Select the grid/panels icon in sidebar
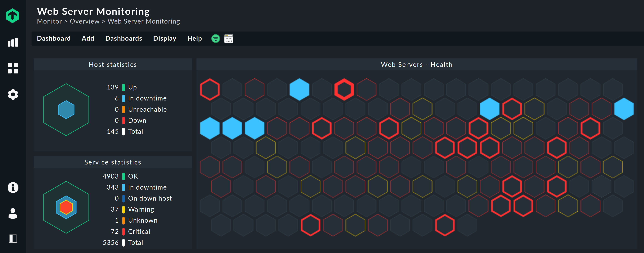The width and height of the screenshot is (644, 253). click(x=12, y=69)
